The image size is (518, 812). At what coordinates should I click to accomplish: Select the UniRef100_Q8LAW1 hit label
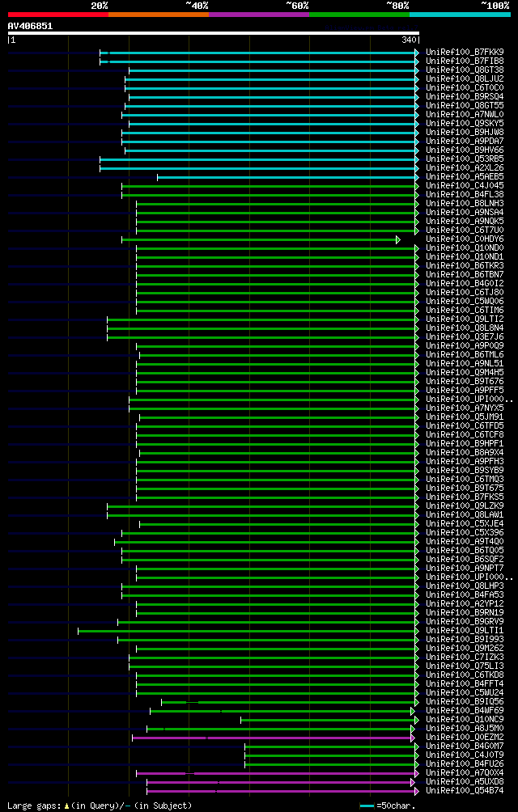point(465,514)
